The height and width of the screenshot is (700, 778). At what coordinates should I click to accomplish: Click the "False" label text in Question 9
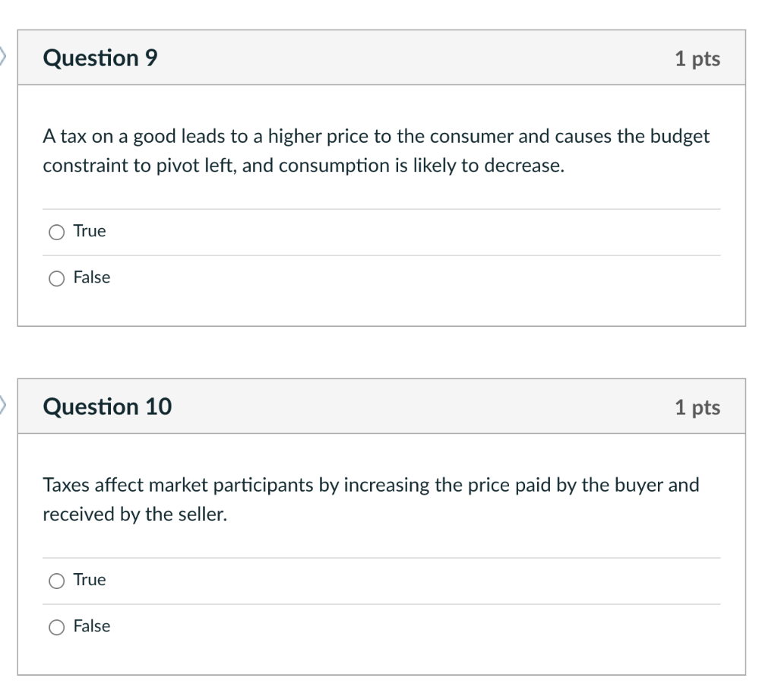[92, 277]
